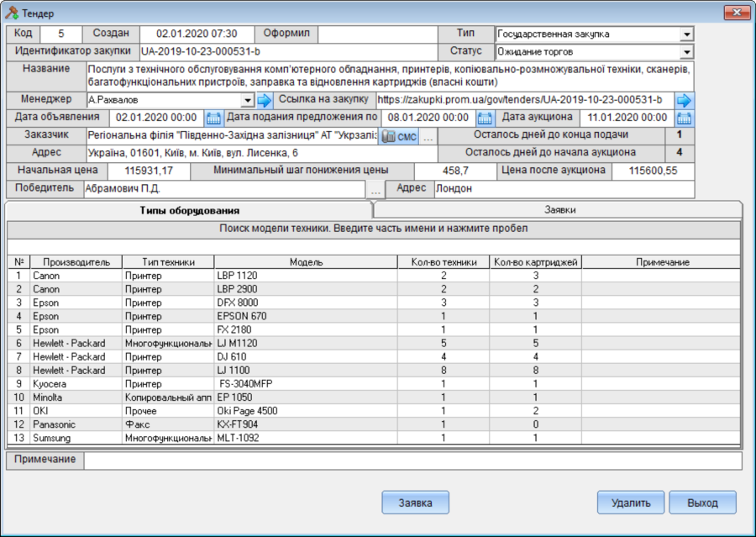Expand the Менеджер dropdown

point(248,100)
